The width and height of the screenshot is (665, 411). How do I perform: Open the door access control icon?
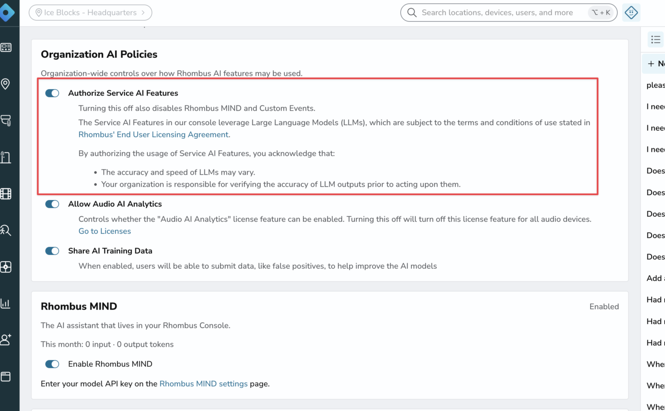6,157
